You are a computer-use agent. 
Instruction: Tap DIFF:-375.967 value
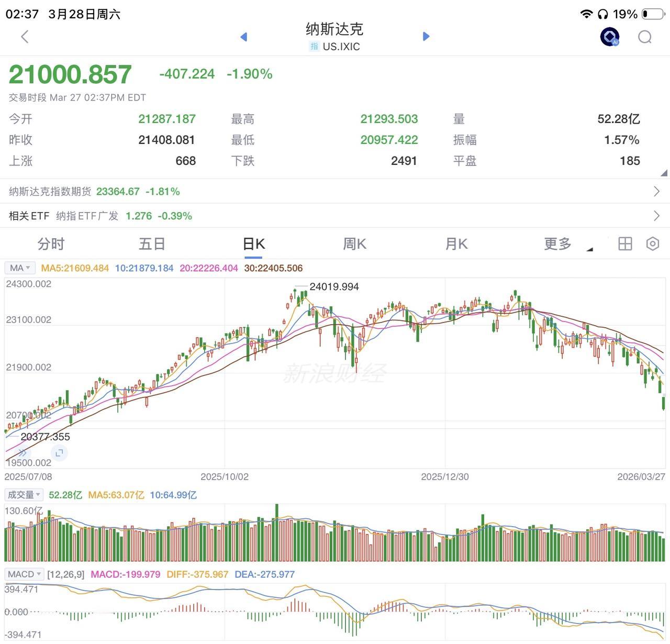coord(197,574)
